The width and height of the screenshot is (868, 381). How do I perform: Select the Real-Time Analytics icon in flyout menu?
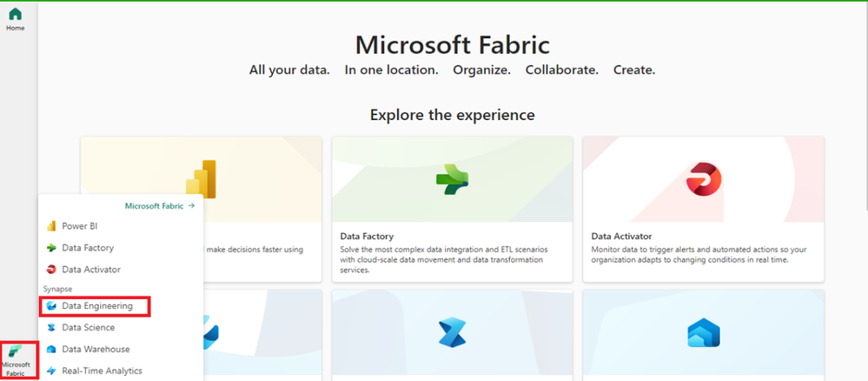[51, 371]
